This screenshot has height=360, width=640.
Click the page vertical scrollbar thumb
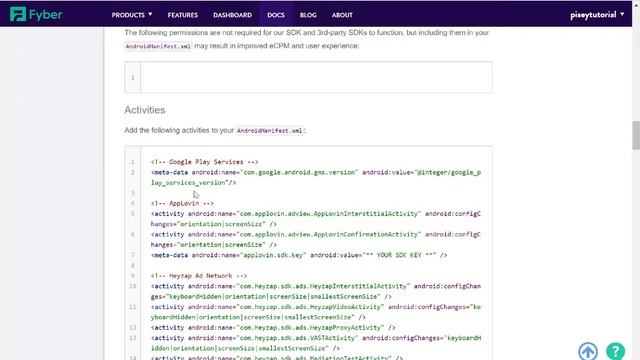pyautogui.click(x=636, y=135)
